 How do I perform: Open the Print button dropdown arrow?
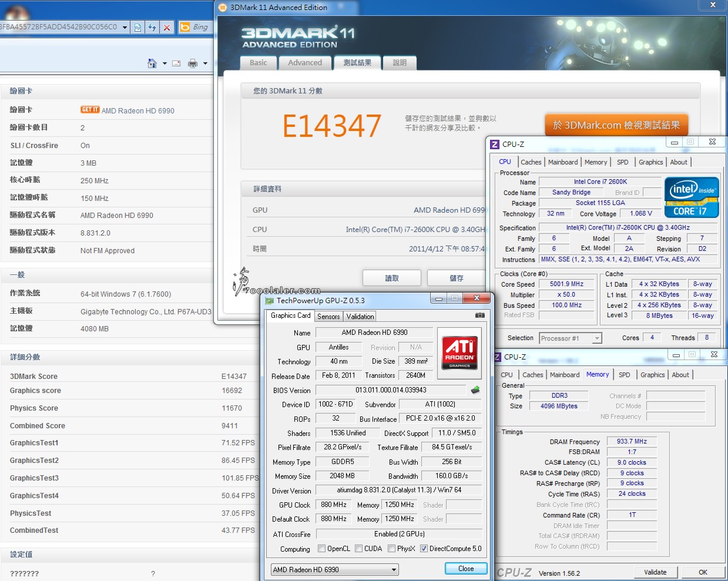pos(205,63)
